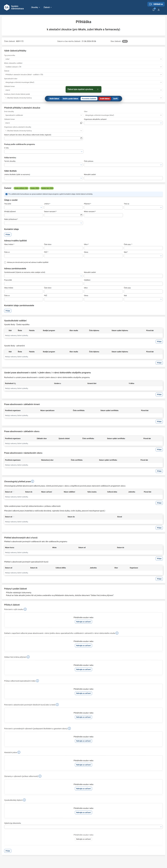Image resolution: width=167 pixels, height=868 pixels.
Task: Click Přidat for Praxe absolvovaná v základním kmeni
Action: pyautogui.click(x=159, y=422)
